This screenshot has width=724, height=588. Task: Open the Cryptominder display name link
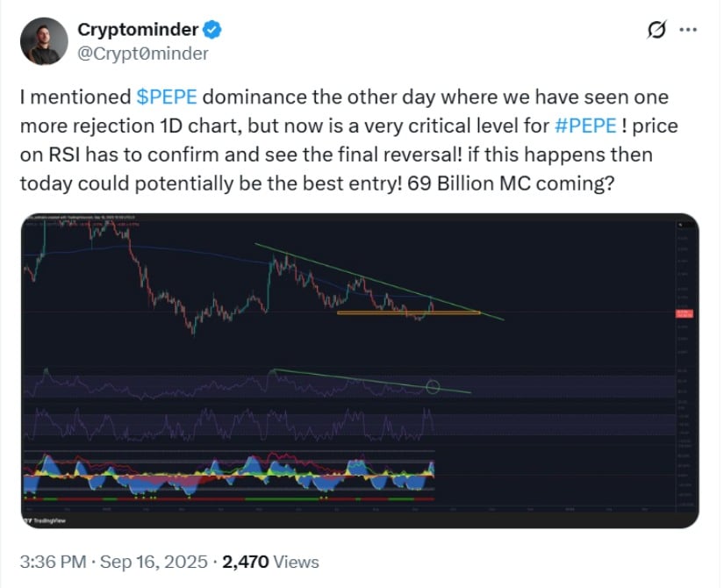(138, 30)
